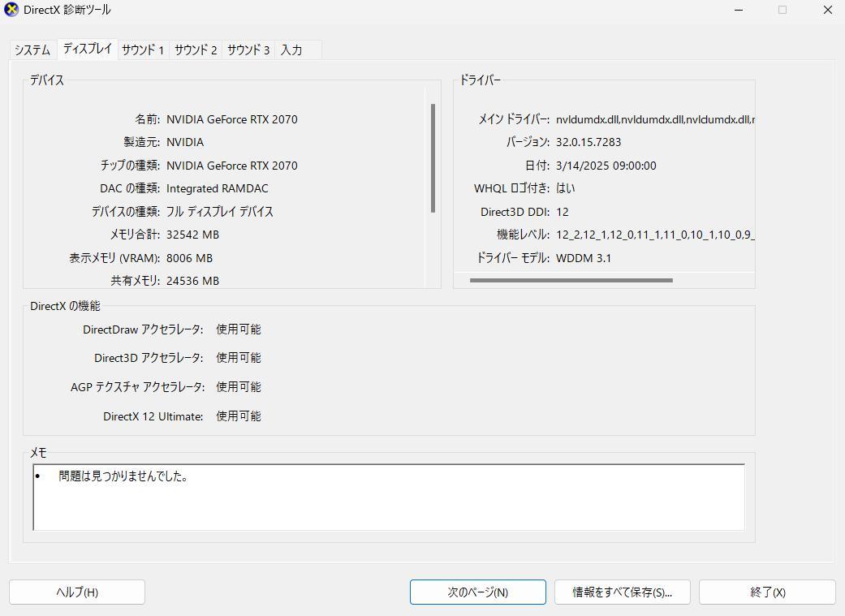This screenshot has height=616, width=845.
Task: Go to 次のページ(N)
Action: 478,592
